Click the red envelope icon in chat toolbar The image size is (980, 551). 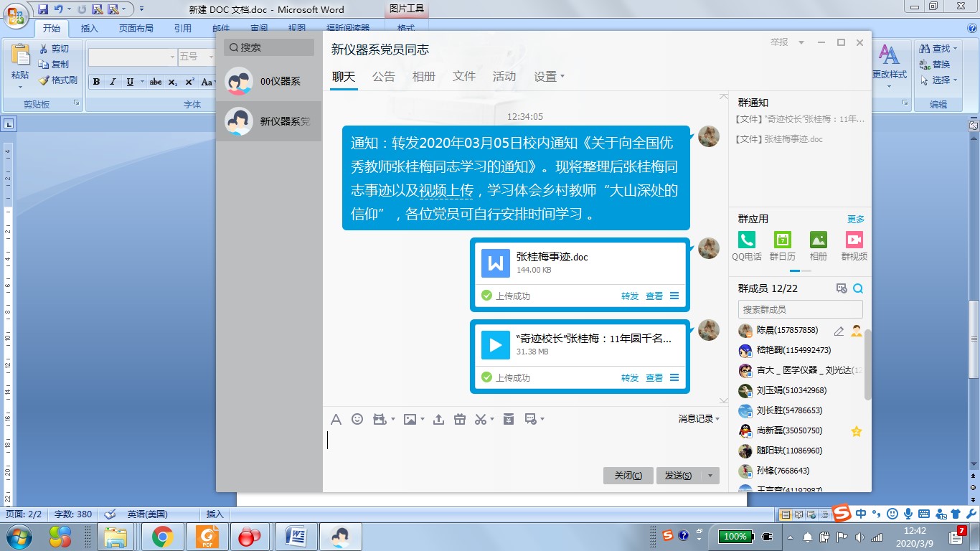pyautogui.click(x=508, y=419)
